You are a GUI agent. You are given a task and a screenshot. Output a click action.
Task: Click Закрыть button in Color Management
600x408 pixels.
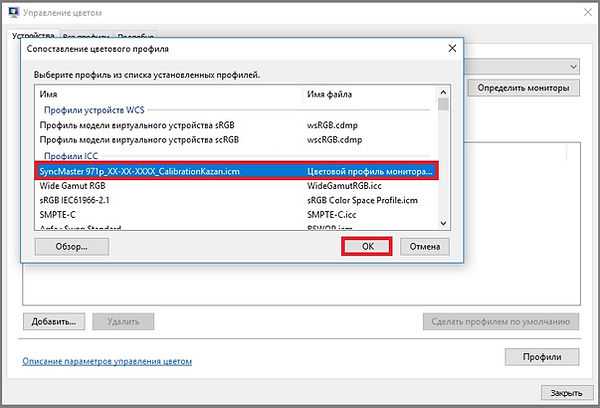[566, 393]
